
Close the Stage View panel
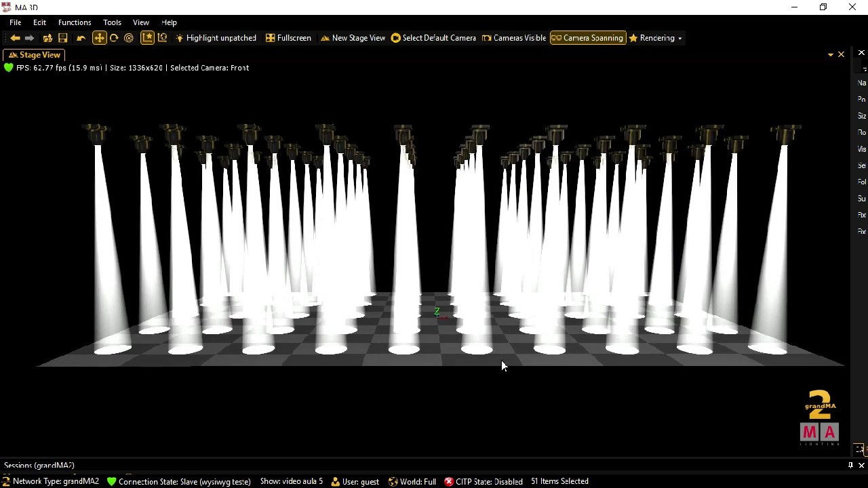click(841, 54)
